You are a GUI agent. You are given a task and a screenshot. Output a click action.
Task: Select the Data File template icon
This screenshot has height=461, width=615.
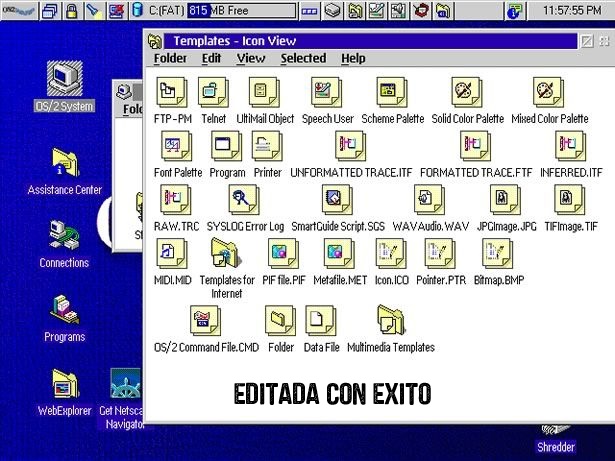coord(321,321)
